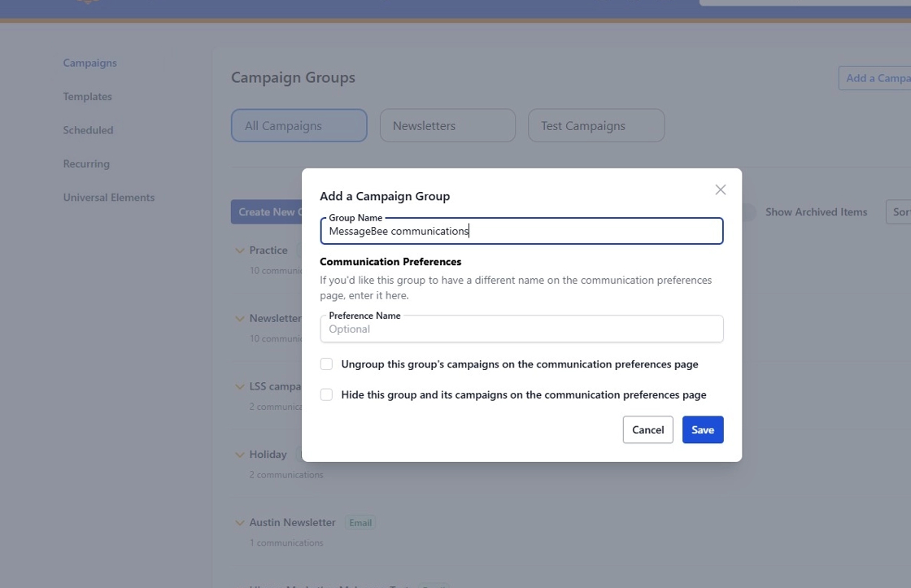
Task: Expand the Holiday group chevron
Action: (239, 455)
